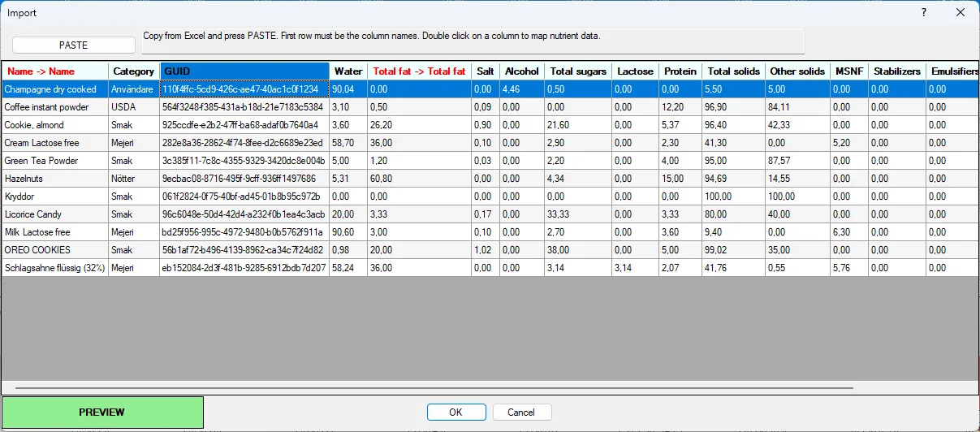Viewport: 980px width, 432px height.
Task: Select the OREO COOKIES cell
Action: pos(54,250)
